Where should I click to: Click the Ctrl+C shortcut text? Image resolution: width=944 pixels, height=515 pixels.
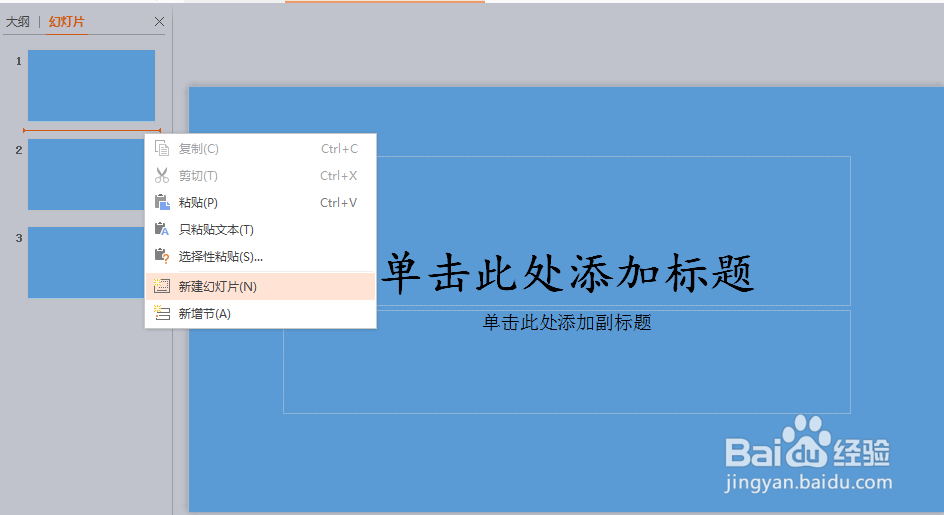pos(340,148)
